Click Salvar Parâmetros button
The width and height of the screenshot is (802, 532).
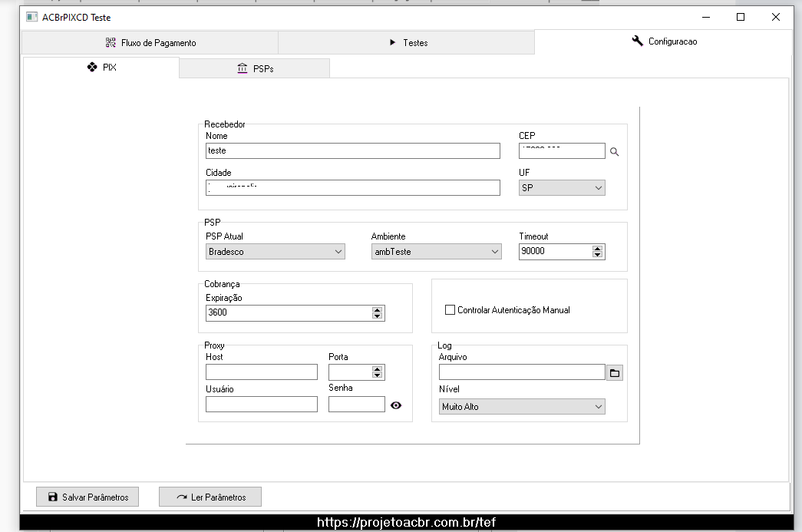click(x=87, y=497)
